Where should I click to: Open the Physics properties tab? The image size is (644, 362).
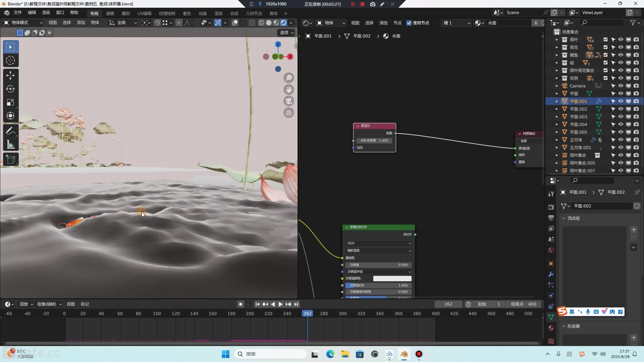(x=551, y=296)
